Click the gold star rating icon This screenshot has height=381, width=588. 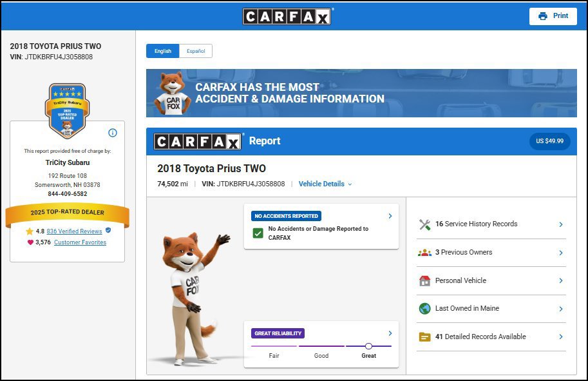[x=30, y=231]
